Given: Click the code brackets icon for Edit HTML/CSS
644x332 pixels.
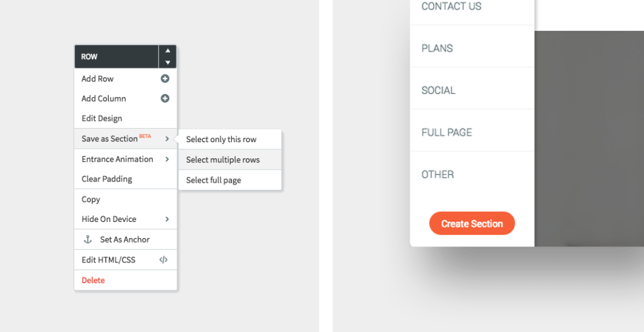Looking at the screenshot, I should click(164, 260).
